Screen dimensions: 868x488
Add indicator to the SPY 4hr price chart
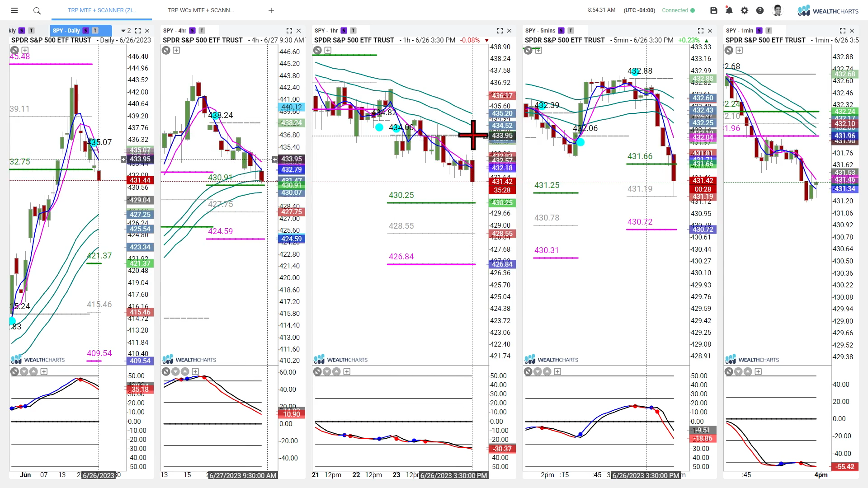176,50
